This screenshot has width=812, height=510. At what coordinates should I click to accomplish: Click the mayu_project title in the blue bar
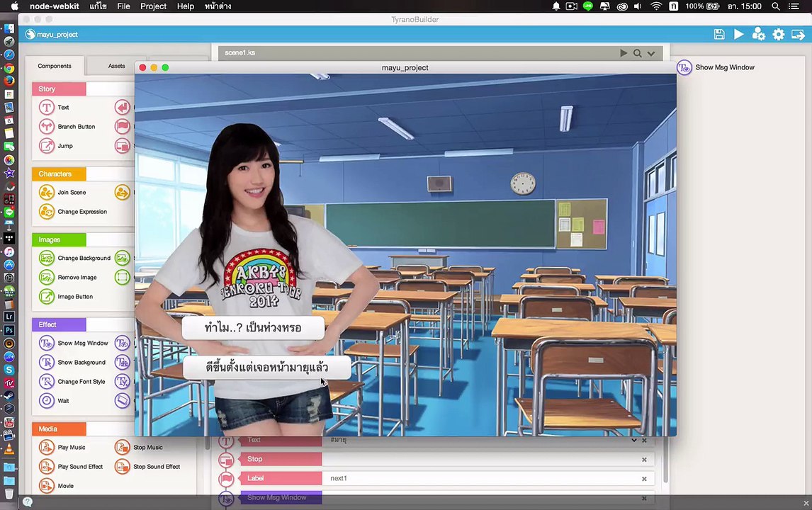point(57,35)
